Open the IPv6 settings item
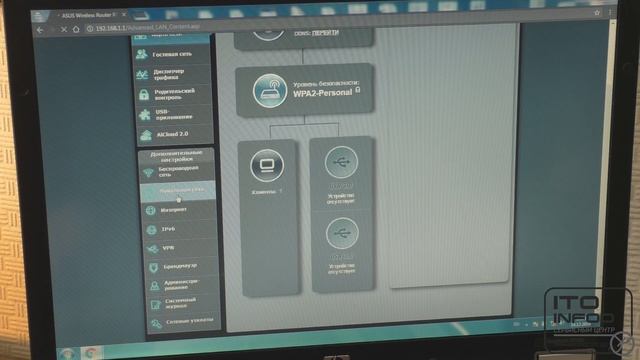The height and width of the screenshot is (360, 640). (x=180, y=229)
